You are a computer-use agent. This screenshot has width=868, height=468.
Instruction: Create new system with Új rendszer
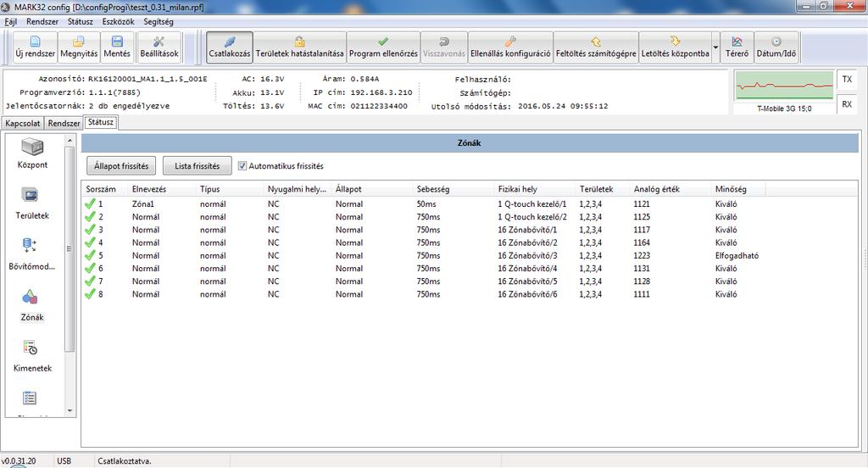click(35, 47)
